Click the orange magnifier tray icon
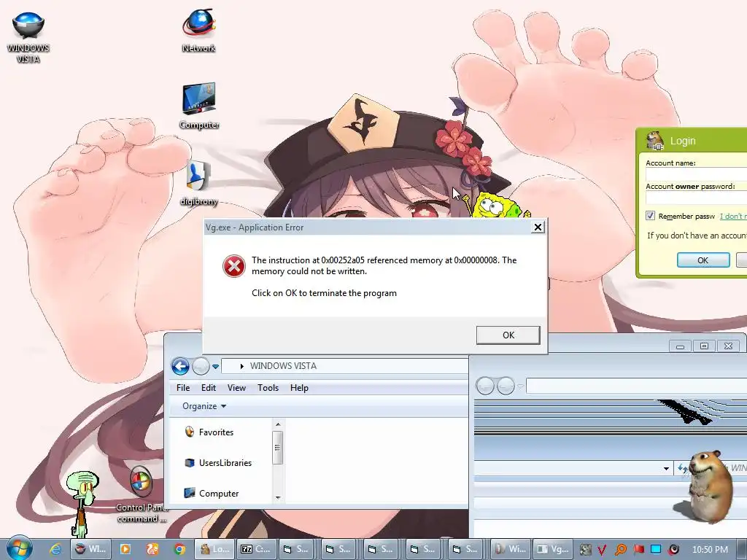 tap(620, 550)
